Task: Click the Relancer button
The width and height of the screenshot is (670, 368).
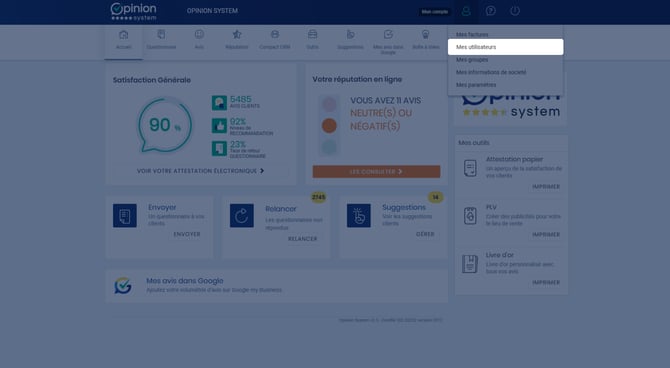Action: [x=303, y=239]
